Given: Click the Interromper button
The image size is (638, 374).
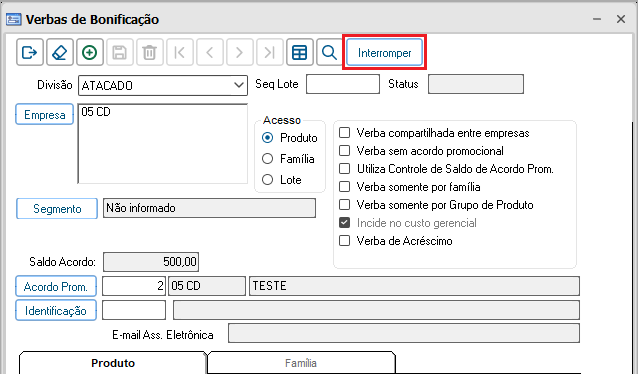Looking at the screenshot, I should [x=385, y=52].
